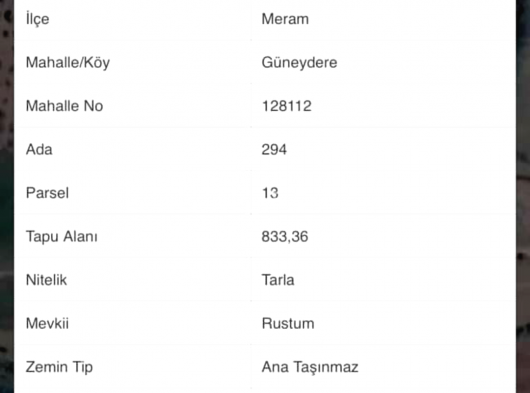The height and width of the screenshot is (393, 530).
Task: Click the Ada value 294
Action: coord(274,149)
